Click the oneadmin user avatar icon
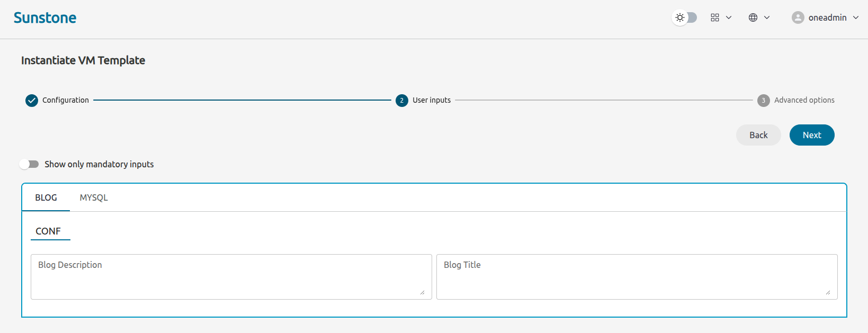 point(798,17)
